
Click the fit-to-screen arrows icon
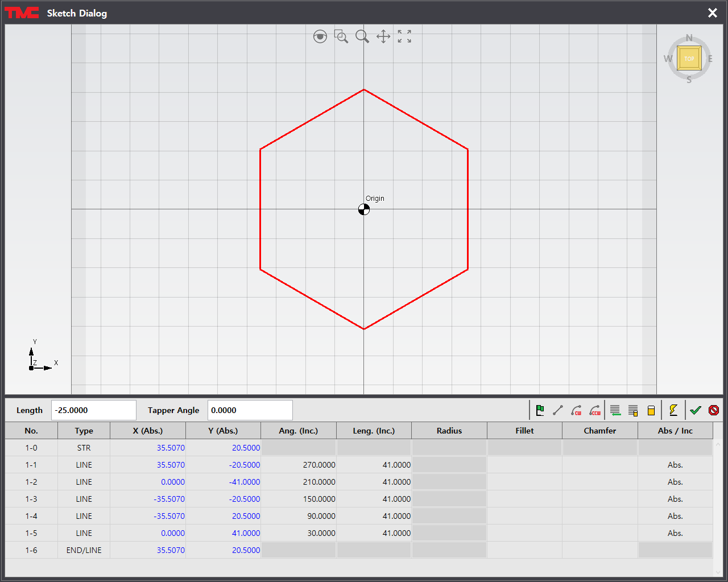coord(404,37)
